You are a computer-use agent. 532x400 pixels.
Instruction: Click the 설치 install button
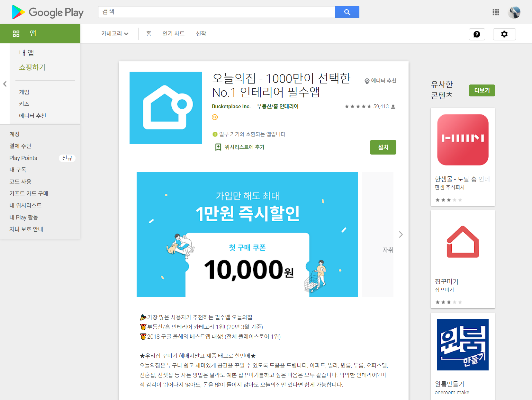pyautogui.click(x=383, y=147)
